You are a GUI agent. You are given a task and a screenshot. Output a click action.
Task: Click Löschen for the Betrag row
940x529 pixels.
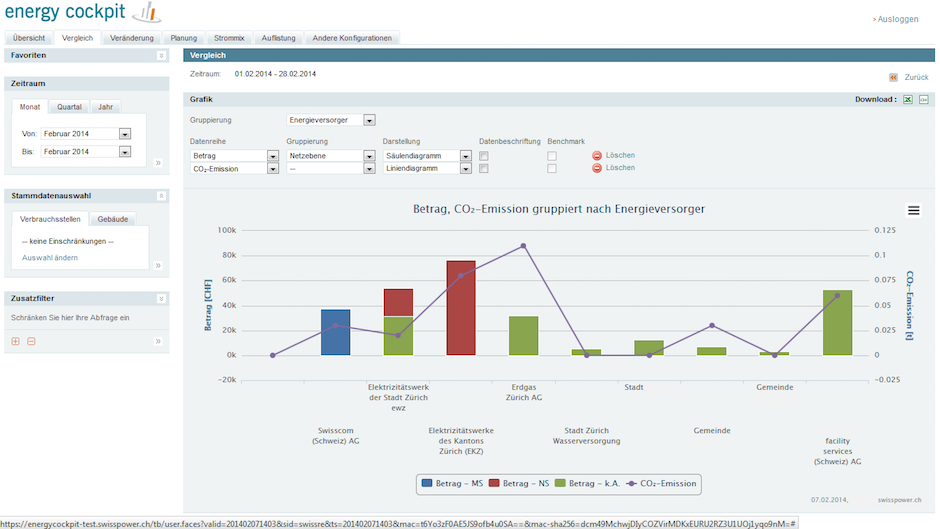(x=620, y=155)
